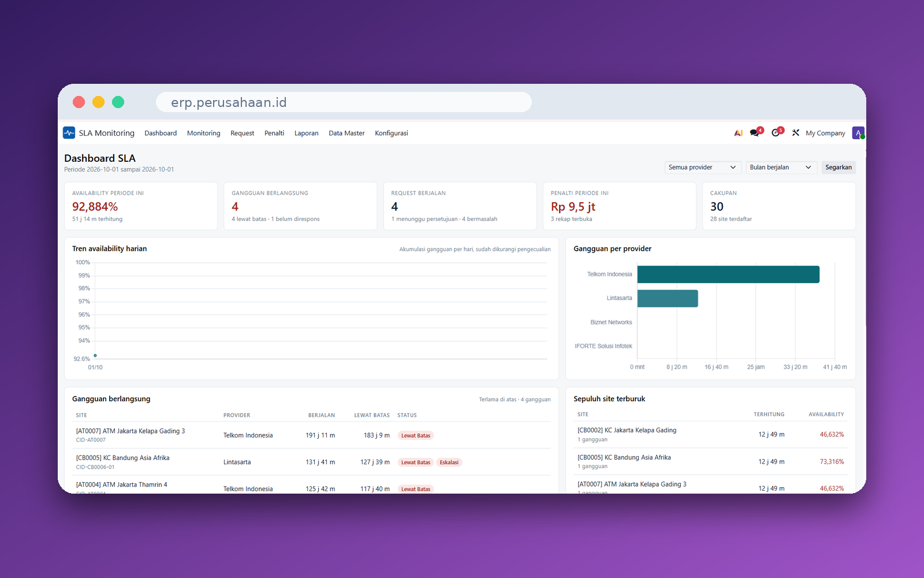Open the user avatar menu
This screenshot has height=578, width=924.
(858, 133)
